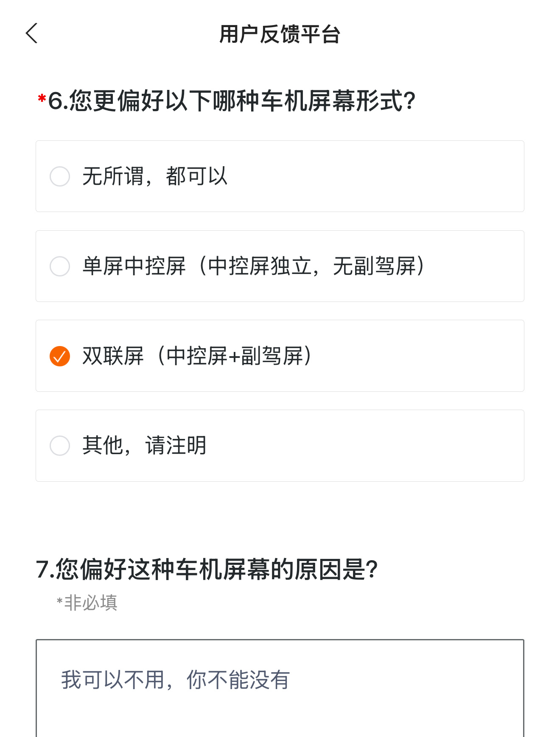Click the *非必填 hint label
The image size is (560, 737).
87,603
